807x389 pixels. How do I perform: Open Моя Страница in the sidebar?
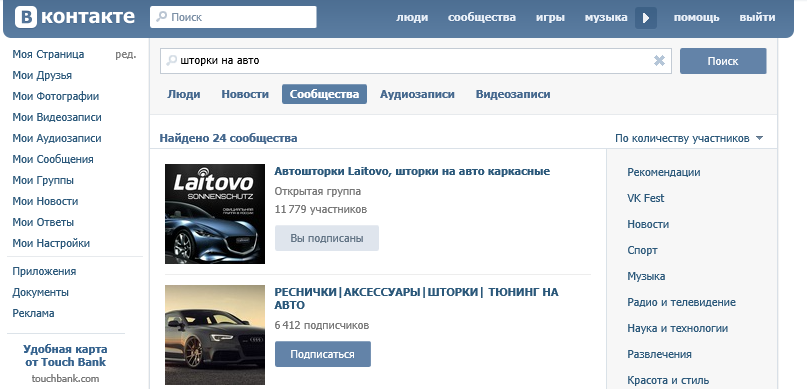48,55
